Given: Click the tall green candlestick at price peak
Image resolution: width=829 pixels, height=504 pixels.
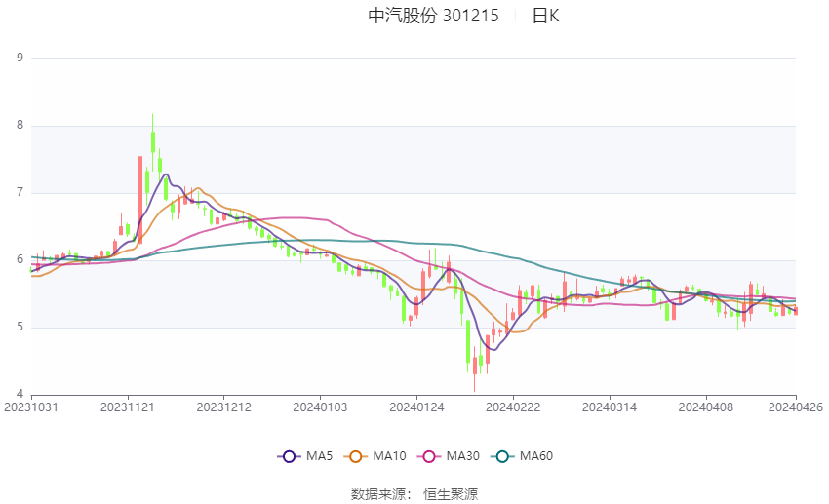Looking at the screenshot, I should click(x=153, y=141).
